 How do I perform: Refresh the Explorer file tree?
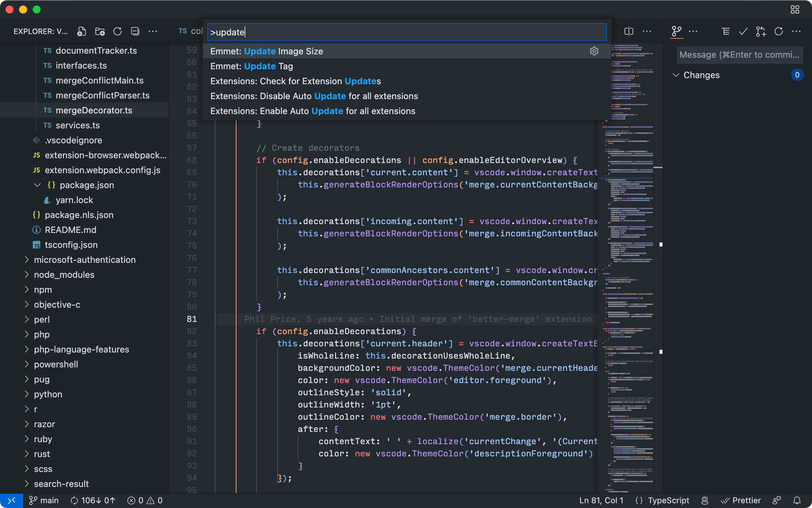(x=118, y=31)
